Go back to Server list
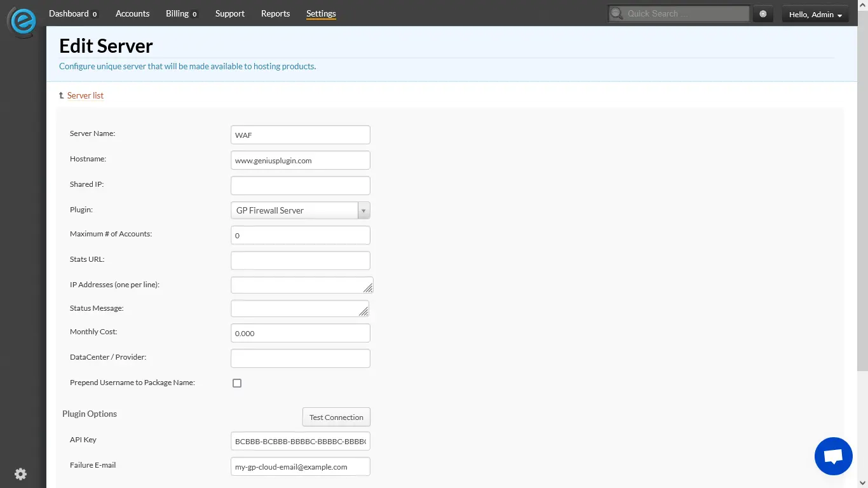The height and width of the screenshot is (488, 868). (x=85, y=95)
